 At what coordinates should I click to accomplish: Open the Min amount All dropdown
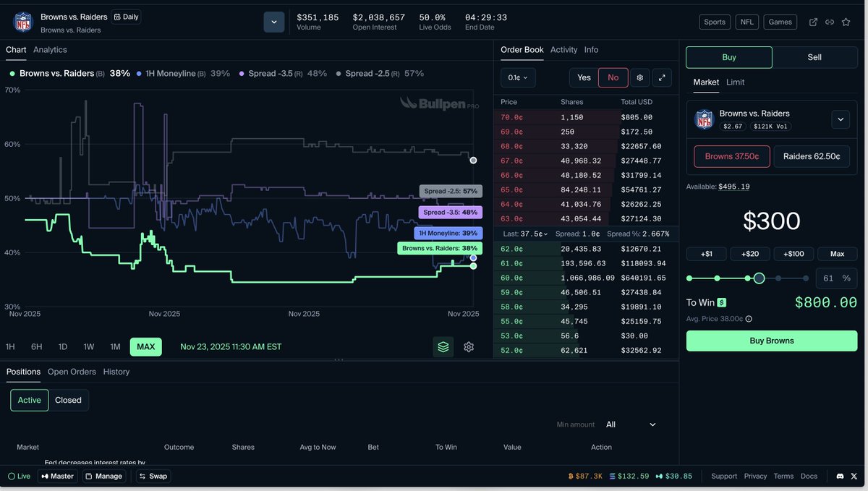click(630, 424)
